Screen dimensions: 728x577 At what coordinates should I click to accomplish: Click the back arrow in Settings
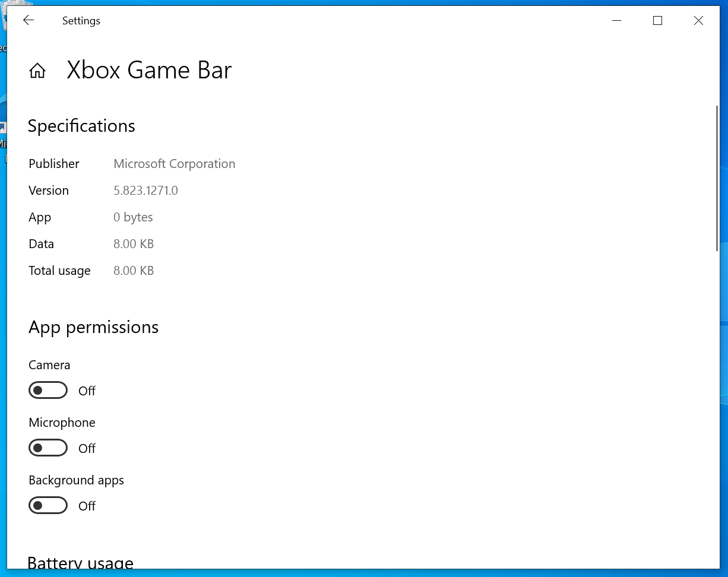pos(29,21)
